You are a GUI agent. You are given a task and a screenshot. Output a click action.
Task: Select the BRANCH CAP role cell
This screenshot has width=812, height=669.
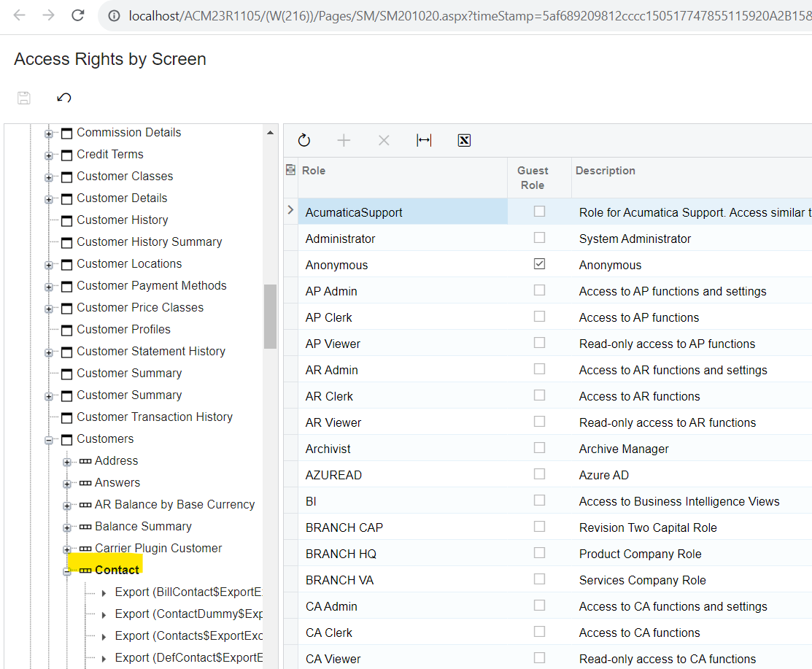click(x=403, y=527)
